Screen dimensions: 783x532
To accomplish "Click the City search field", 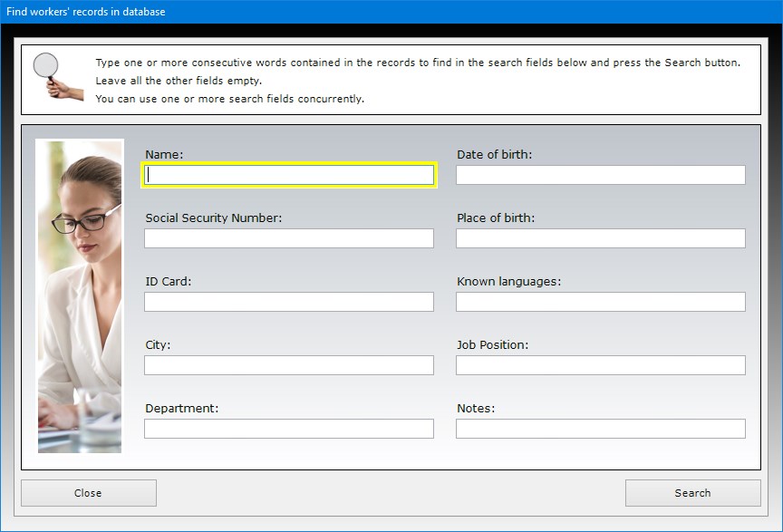I will 289,365.
